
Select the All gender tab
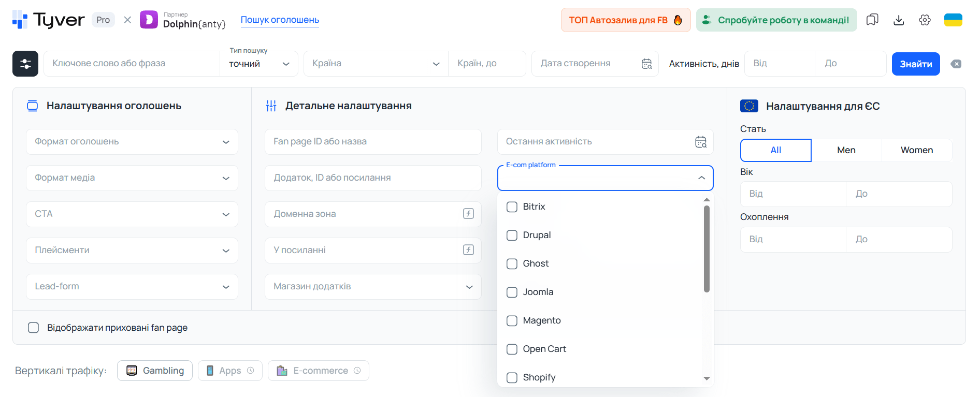776,150
